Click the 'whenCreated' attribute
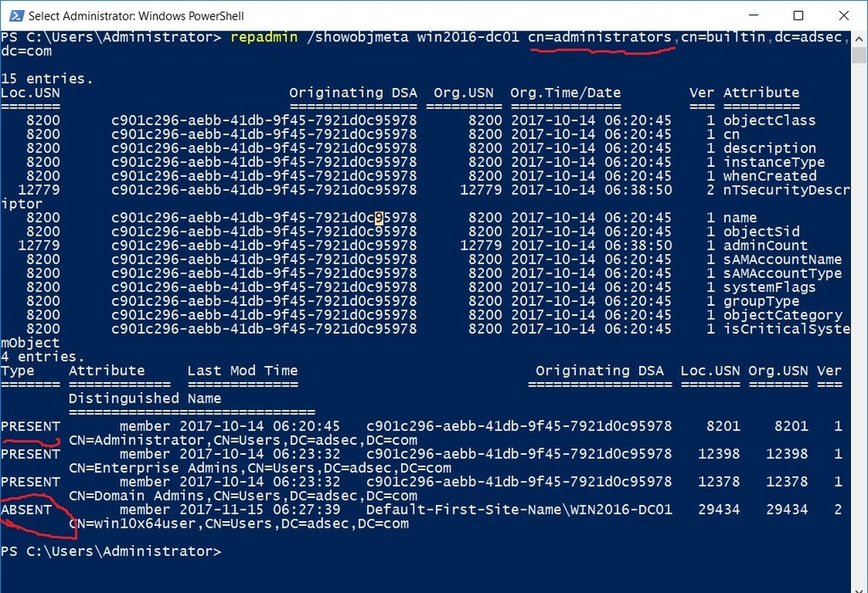868x593 pixels. tap(770, 176)
